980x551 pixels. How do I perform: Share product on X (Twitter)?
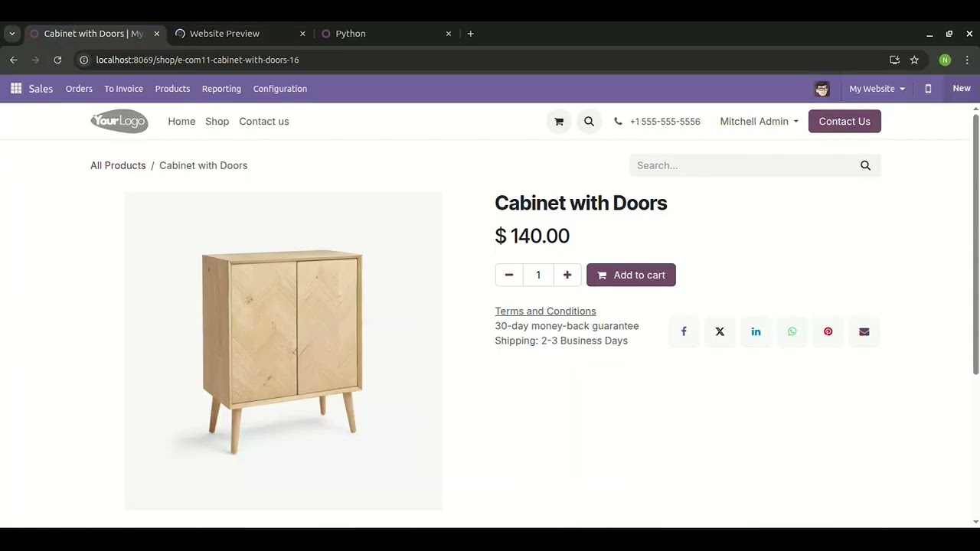point(720,331)
